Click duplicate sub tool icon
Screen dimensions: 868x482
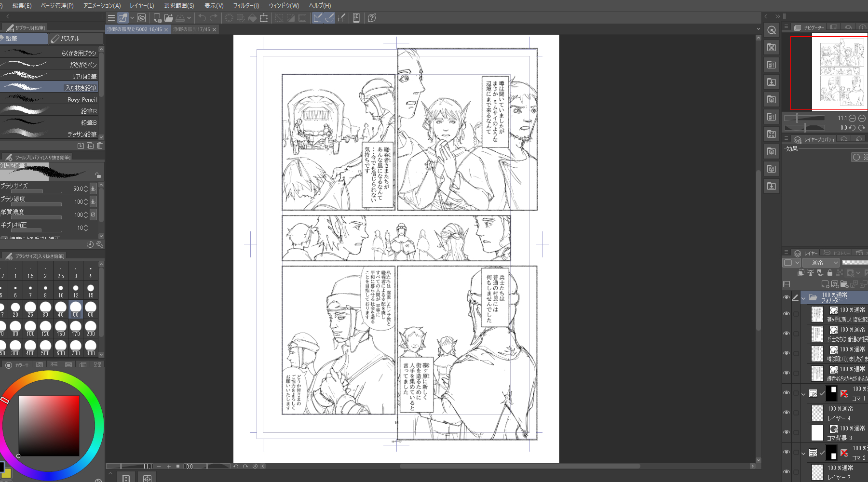(x=90, y=146)
